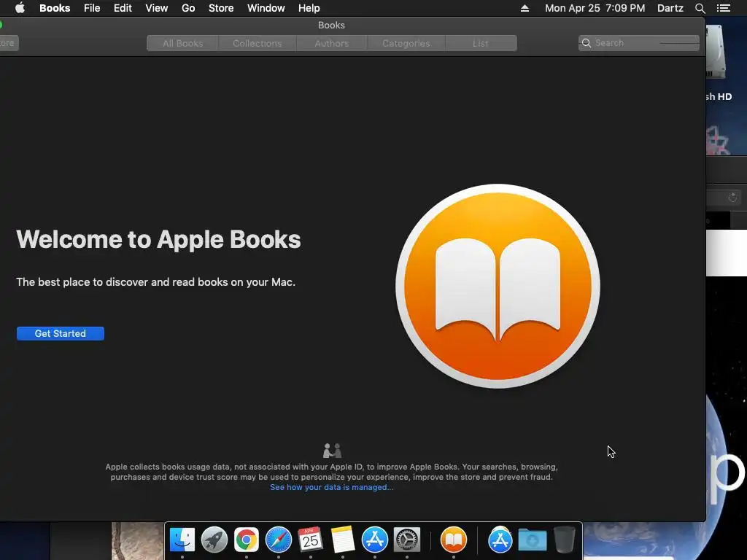Open the Window menu

click(x=266, y=8)
